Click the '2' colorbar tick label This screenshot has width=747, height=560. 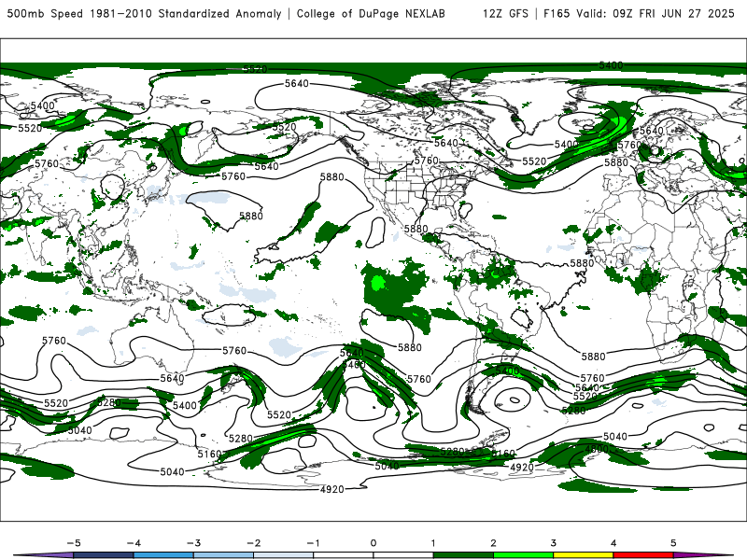494,543
